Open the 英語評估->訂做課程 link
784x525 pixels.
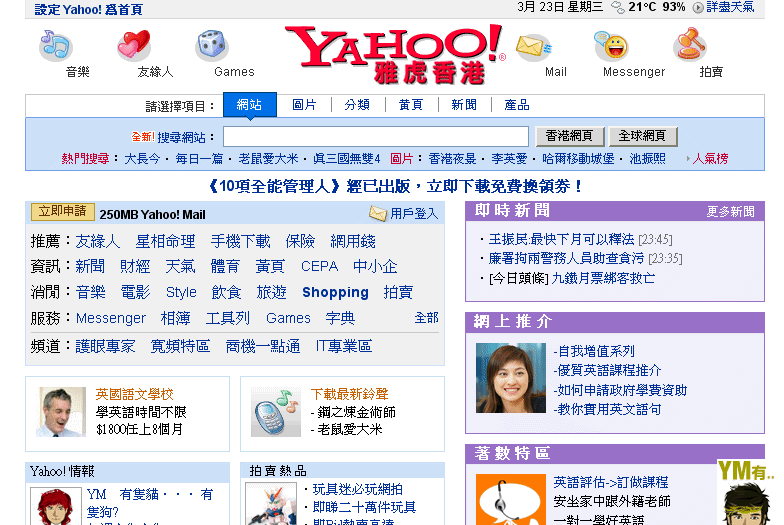[610, 482]
